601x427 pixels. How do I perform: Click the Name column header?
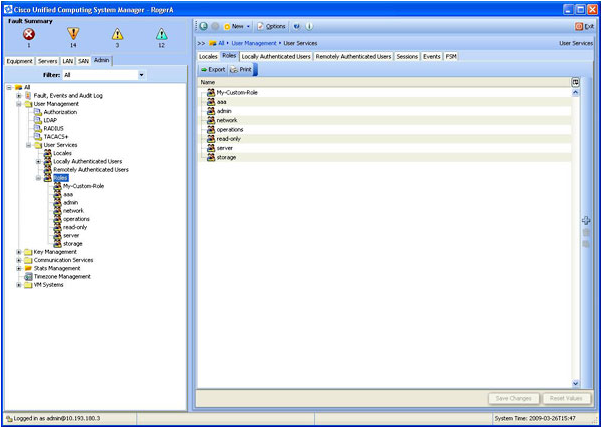pyautogui.click(x=384, y=82)
